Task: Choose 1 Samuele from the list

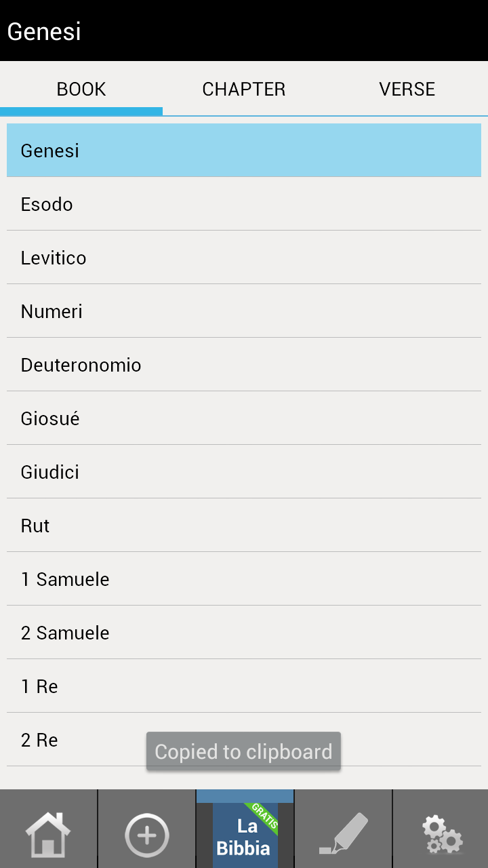Action: coord(244,579)
